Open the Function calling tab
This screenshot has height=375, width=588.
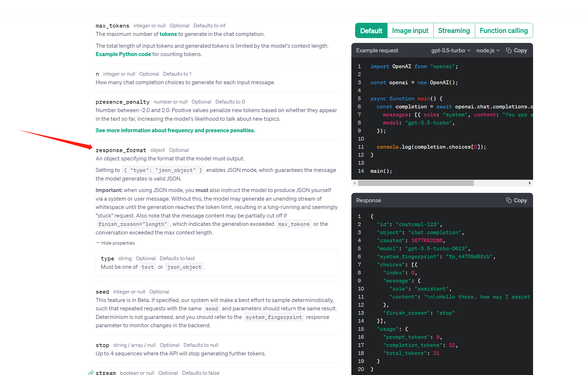point(504,31)
